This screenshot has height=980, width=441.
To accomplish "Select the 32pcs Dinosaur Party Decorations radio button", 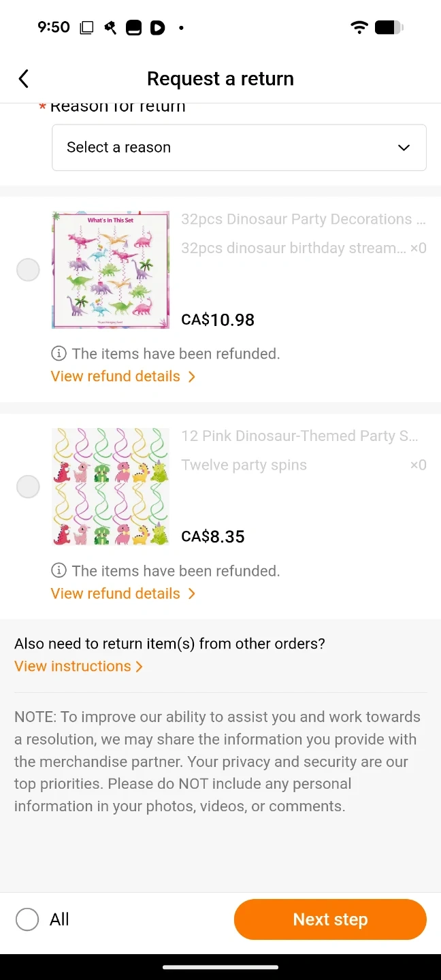I will coord(28,270).
